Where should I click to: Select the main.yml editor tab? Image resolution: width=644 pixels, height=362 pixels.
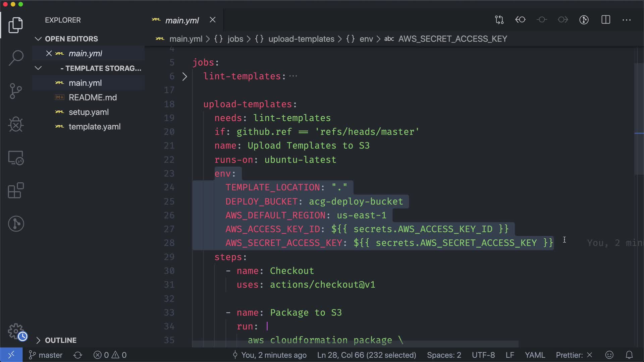[x=182, y=20]
